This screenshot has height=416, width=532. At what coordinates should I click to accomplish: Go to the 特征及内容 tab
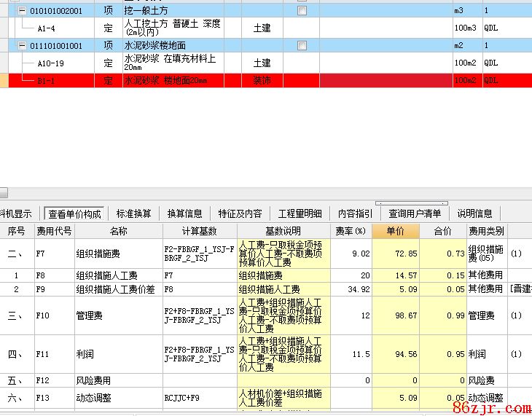click(x=240, y=213)
